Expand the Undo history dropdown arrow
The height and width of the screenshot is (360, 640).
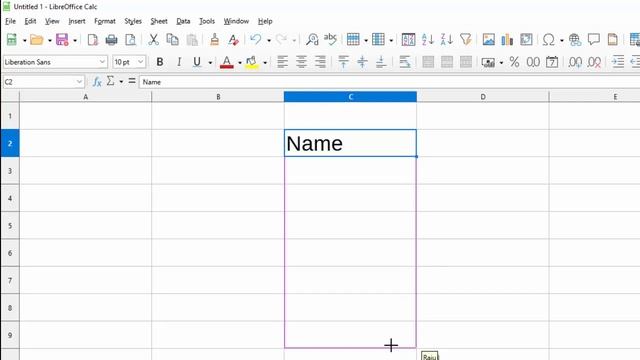(269, 40)
